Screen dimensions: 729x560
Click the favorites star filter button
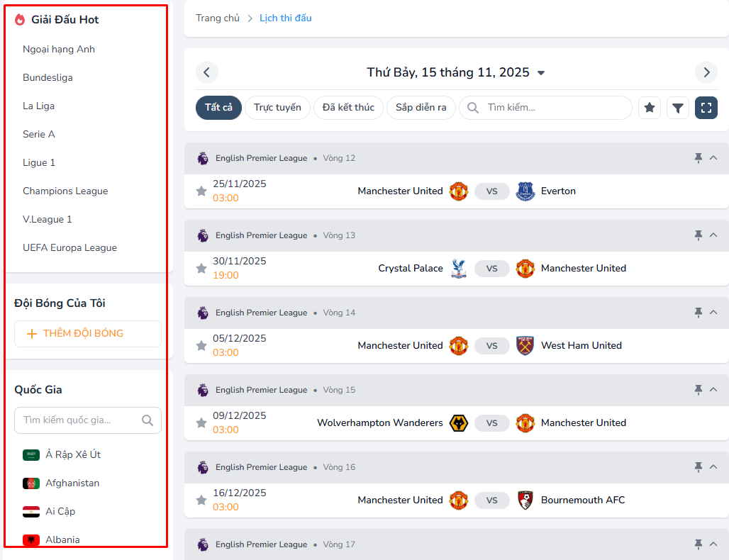point(650,108)
